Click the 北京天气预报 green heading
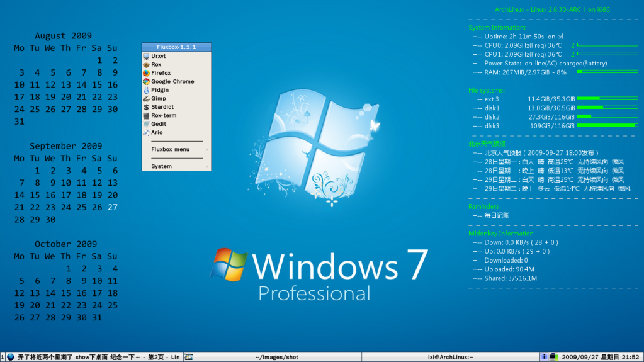 (487, 144)
